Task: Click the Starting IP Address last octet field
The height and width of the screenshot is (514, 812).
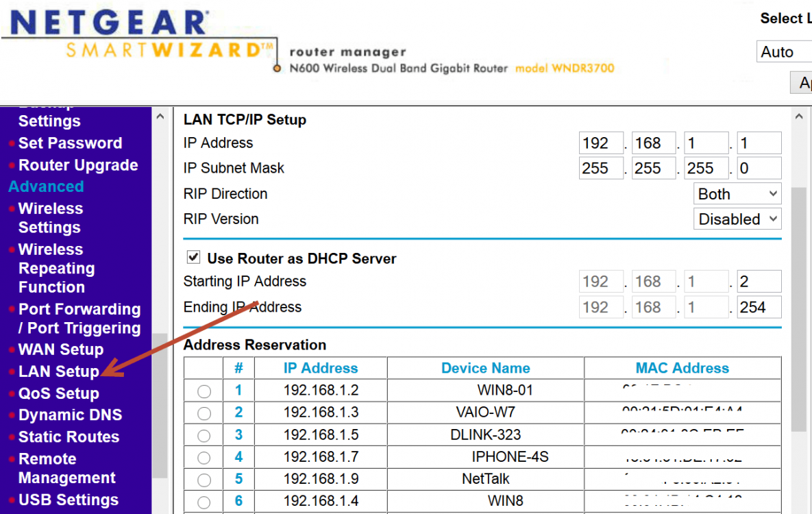Action: (759, 282)
